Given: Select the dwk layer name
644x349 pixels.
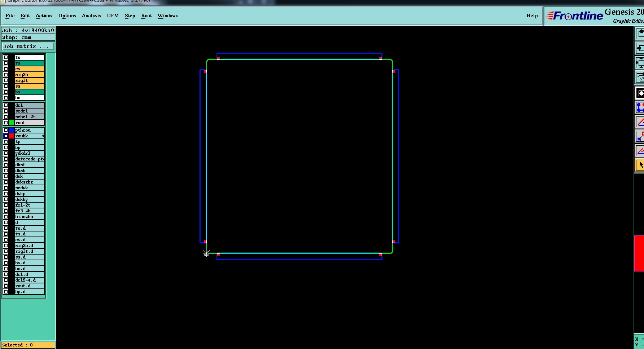Looking at the screenshot, I should click(x=30, y=176).
